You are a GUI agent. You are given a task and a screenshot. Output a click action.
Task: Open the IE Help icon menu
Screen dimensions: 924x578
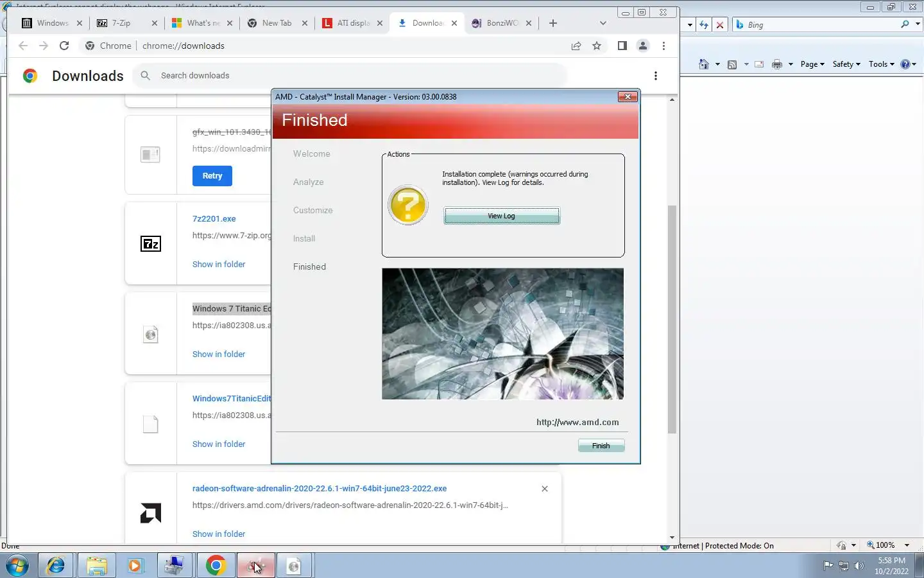point(909,64)
